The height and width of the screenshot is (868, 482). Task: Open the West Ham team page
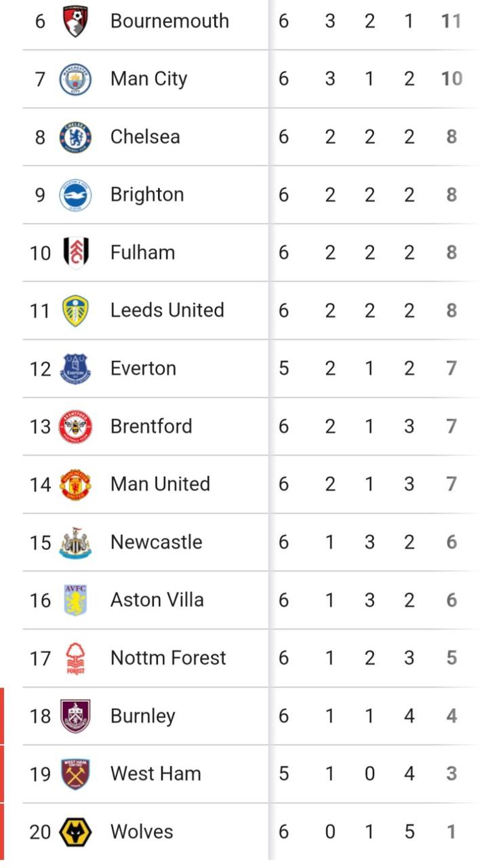[155, 774]
